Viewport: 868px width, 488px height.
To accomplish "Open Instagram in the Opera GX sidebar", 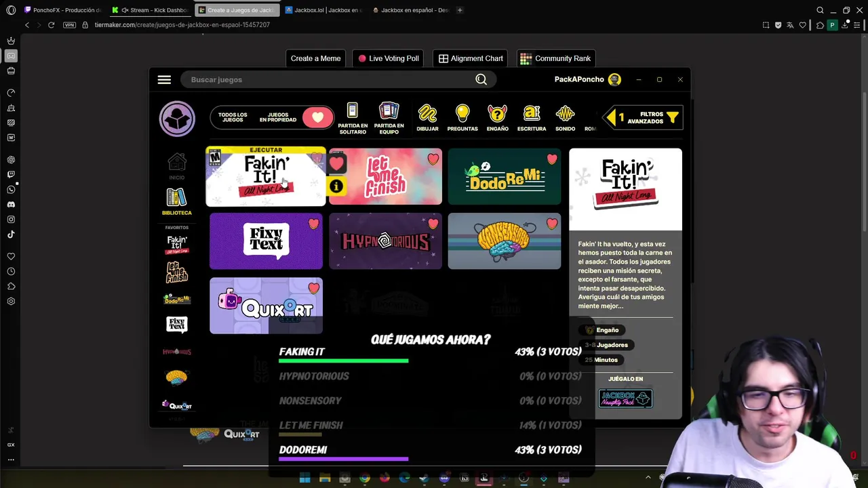I will click(x=11, y=220).
